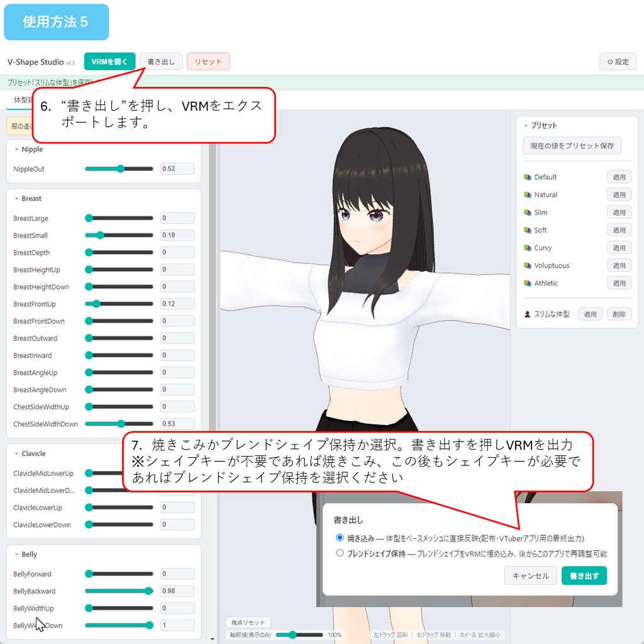Screen dimensions: 644x644
Task: Adjust the 輪郭線 outline slider
Action: coord(299,635)
